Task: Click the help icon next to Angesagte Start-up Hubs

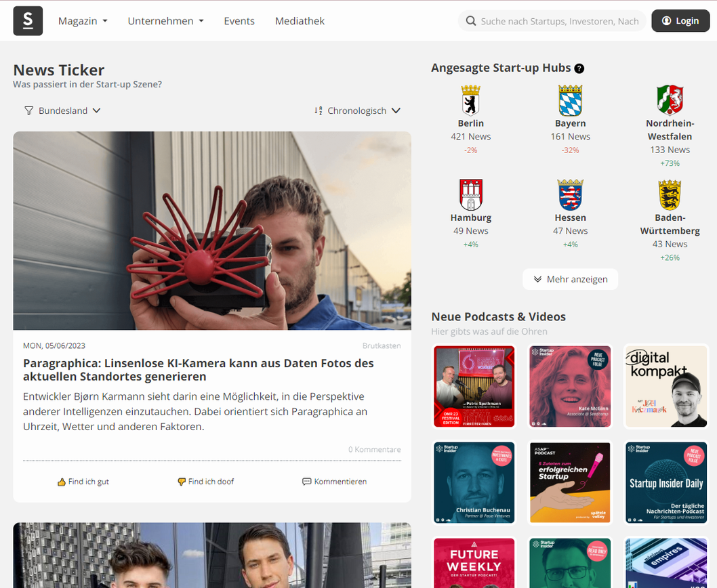Action: point(579,68)
